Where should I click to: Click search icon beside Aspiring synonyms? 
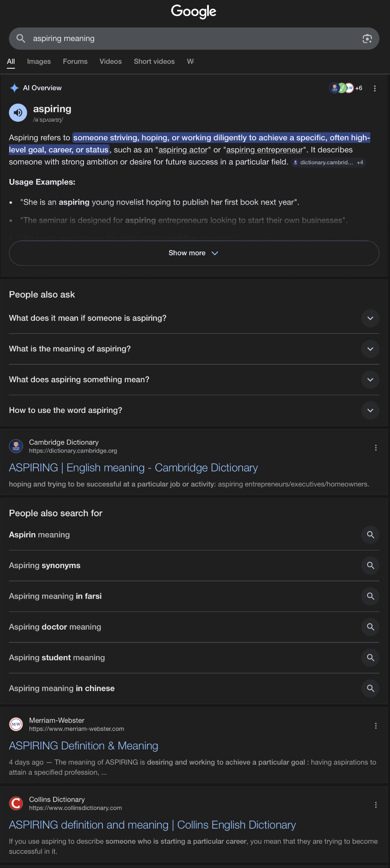pyautogui.click(x=370, y=566)
